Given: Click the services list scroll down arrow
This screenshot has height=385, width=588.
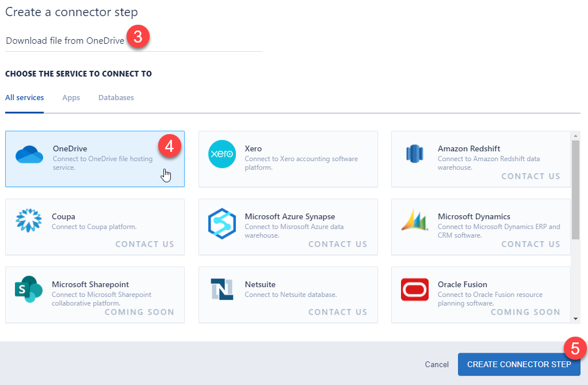Looking at the screenshot, I should tap(575, 318).
